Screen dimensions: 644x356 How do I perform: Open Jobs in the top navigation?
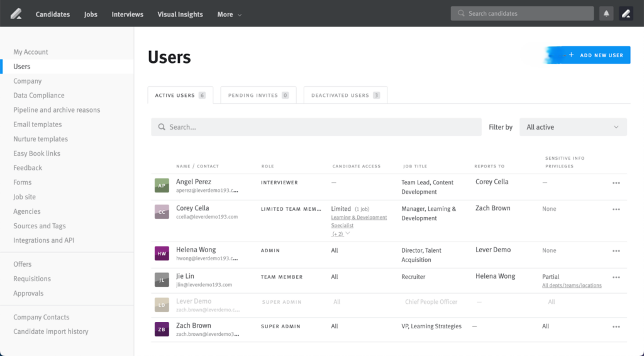tap(91, 14)
